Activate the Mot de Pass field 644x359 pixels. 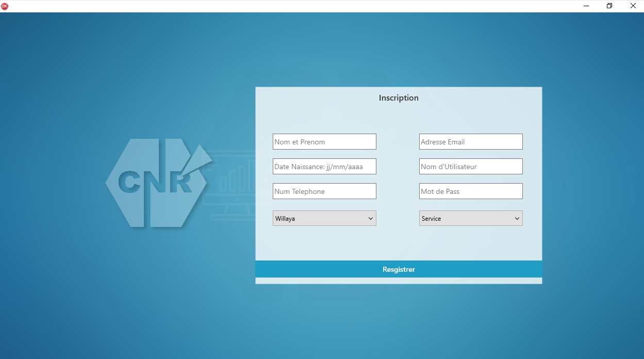pyautogui.click(x=471, y=191)
